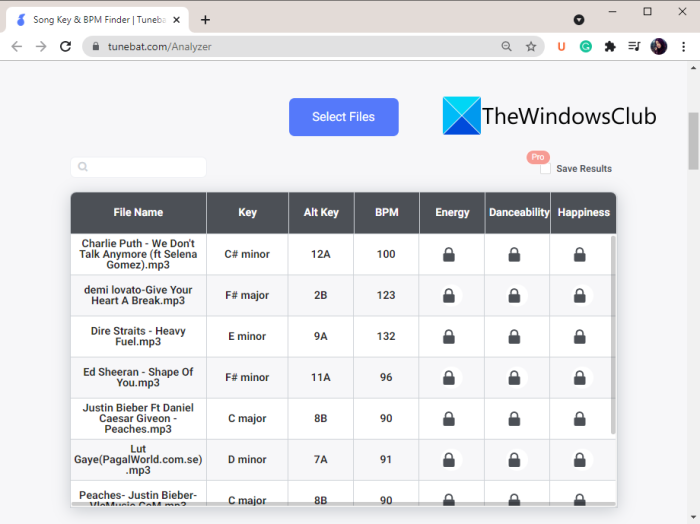This screenshot has height=524, width=700.
Task: Open the Chrome three-dot menu
Action: pos(683,46)
